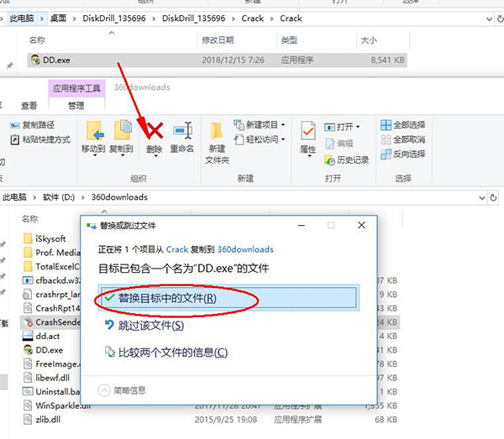Click the 此电脑 breadcrumb in the Crack window
This screenshot has width=504, height=439.
click(22, 18)
